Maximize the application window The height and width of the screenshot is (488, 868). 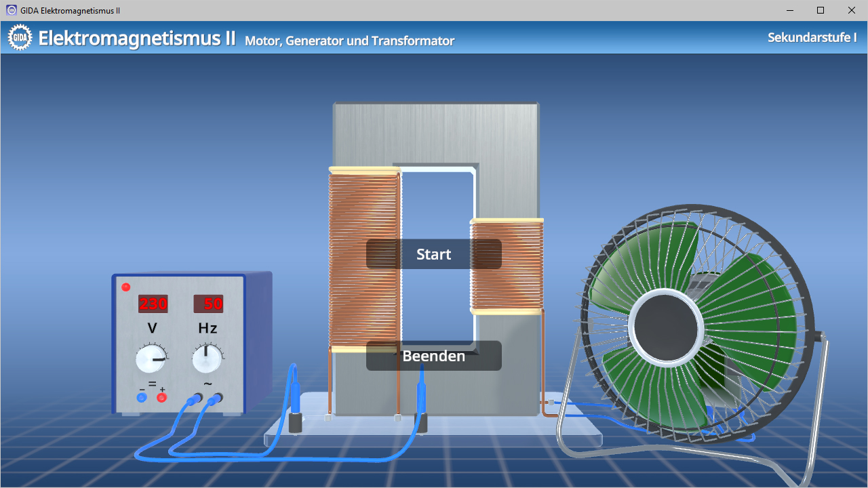(821, 10)
